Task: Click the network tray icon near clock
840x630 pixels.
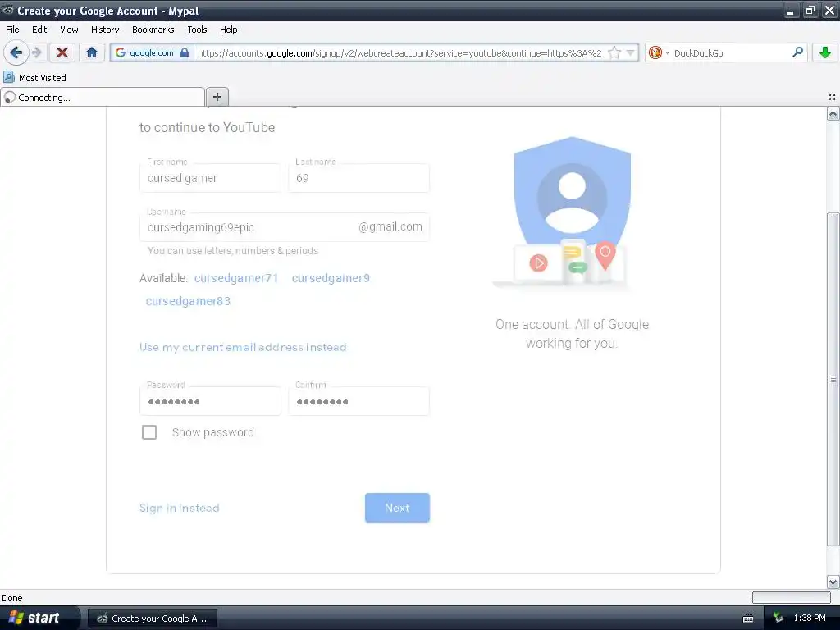Action: click(779, 618)
